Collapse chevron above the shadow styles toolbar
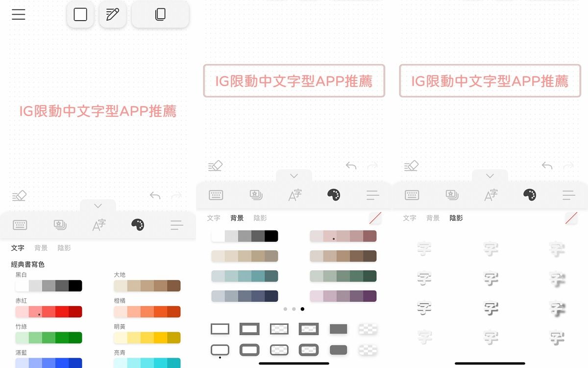The height and width of the screenshot is (368, 588). pyautogui.click(x=490, y=176)
